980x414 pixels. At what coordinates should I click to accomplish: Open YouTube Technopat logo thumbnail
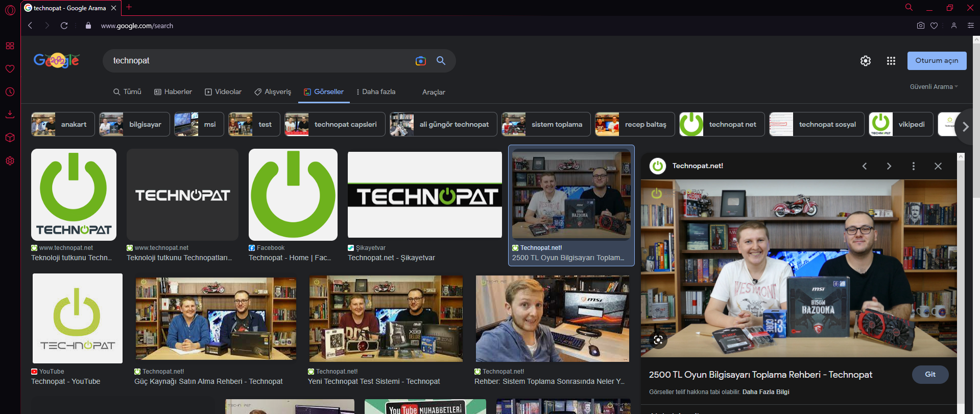78,318
